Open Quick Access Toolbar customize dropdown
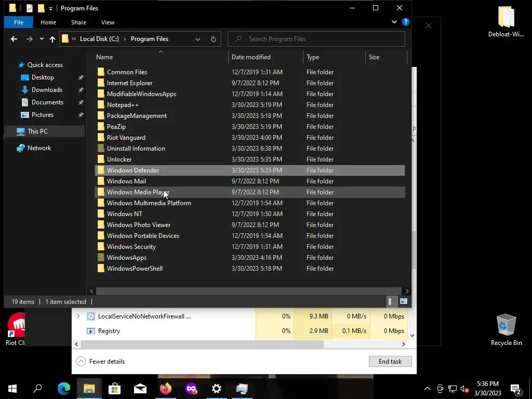 pos(50,8)
